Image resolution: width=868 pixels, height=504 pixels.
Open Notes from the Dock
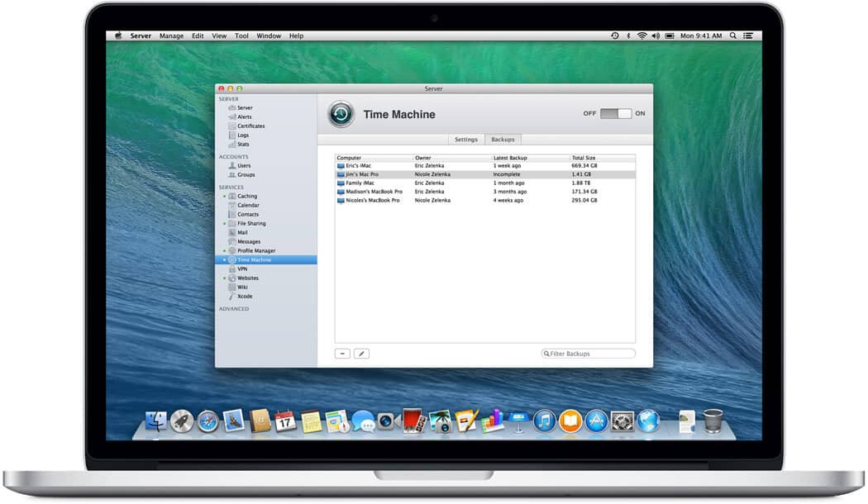coord(311,421)
